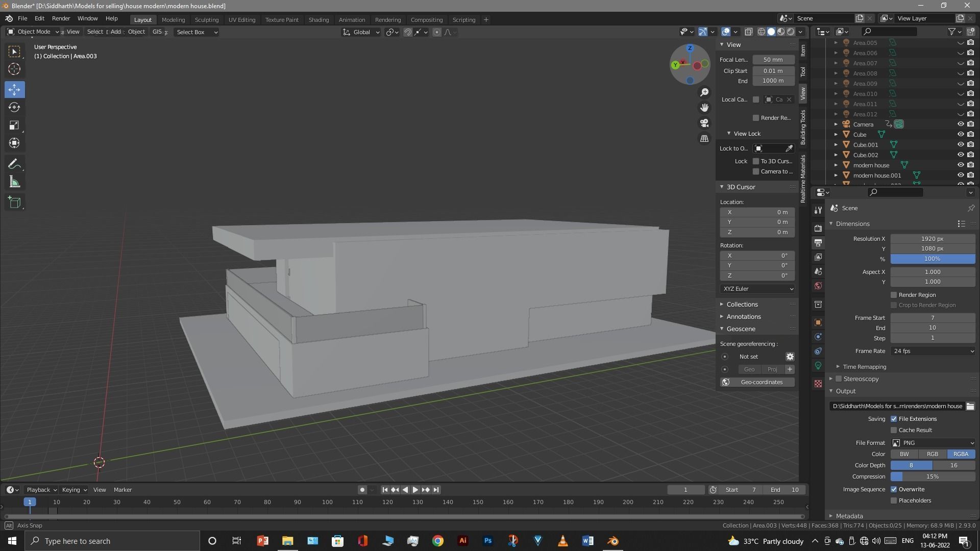Select RGB color mode button
This screenshot has height=551, width=980.
pyautogui.click(x=933, y=454)
